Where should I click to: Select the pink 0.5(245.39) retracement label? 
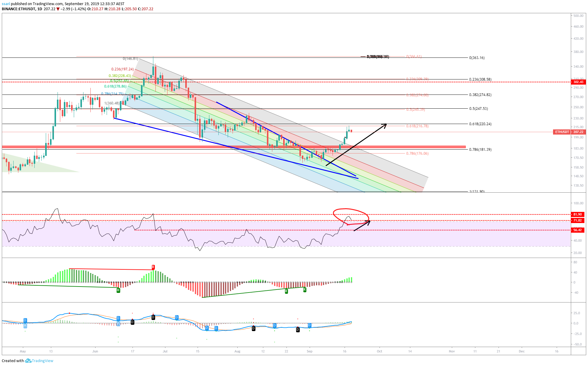(x=415, y=110)
